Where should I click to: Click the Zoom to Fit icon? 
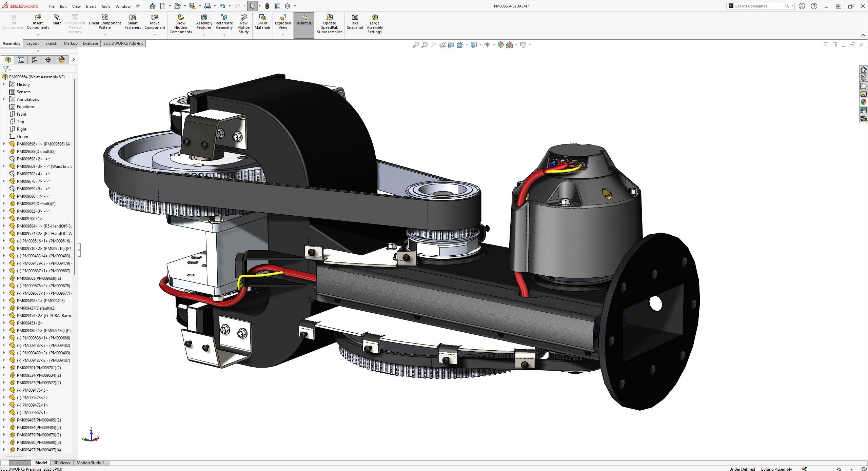[x=416, y=45]
